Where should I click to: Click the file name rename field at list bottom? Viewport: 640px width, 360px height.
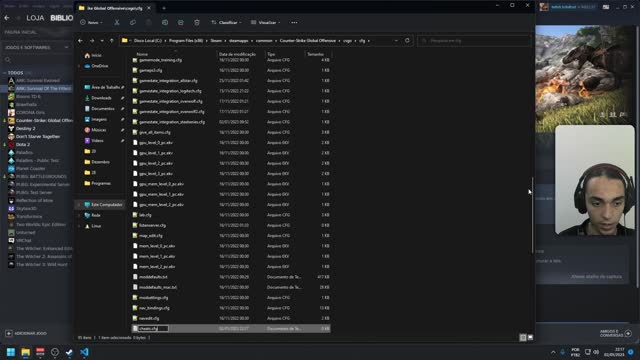153,329
